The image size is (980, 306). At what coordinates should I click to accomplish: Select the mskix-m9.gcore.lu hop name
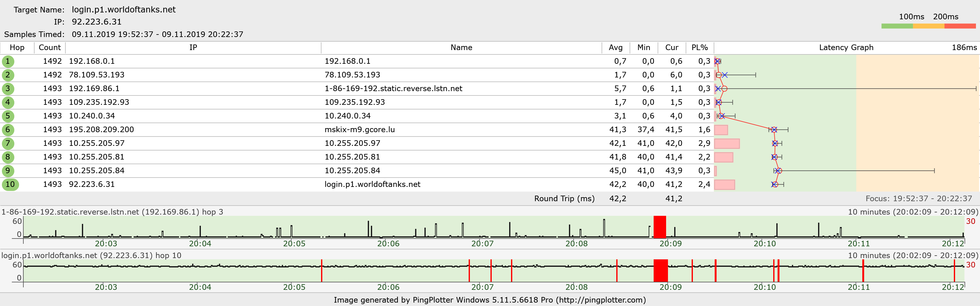(359, 130)
